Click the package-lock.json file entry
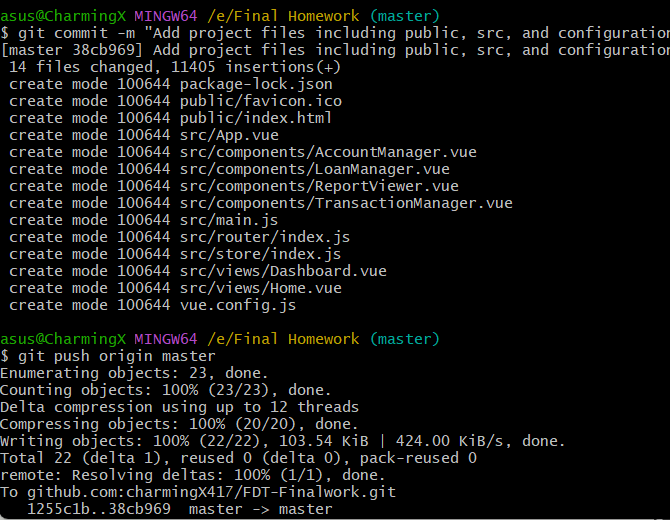This screenshot has width=670, height=520. tap(256, 84)
